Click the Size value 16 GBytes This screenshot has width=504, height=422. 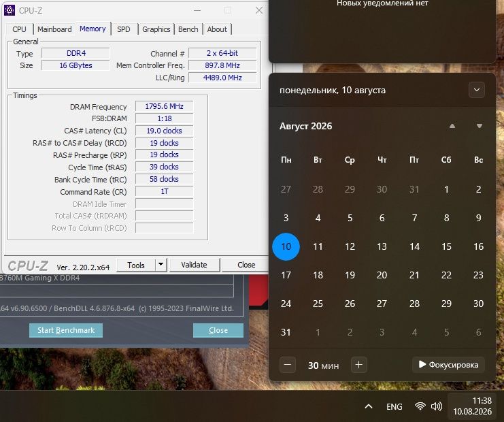76,65
